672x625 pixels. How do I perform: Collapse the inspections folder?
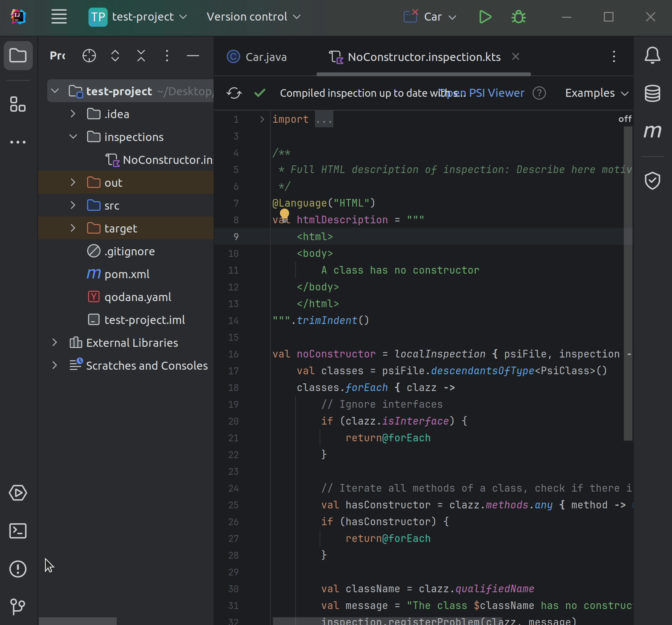[x=73, y=136]
